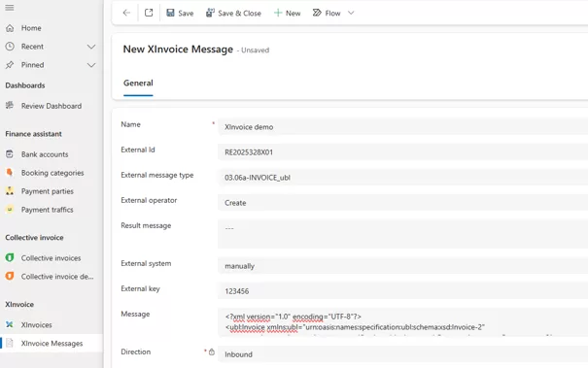Viewport: 588px width, 368px height.
Task: Click the XInvoices icon
Action: pyautogui.click(x=10, y=324)
